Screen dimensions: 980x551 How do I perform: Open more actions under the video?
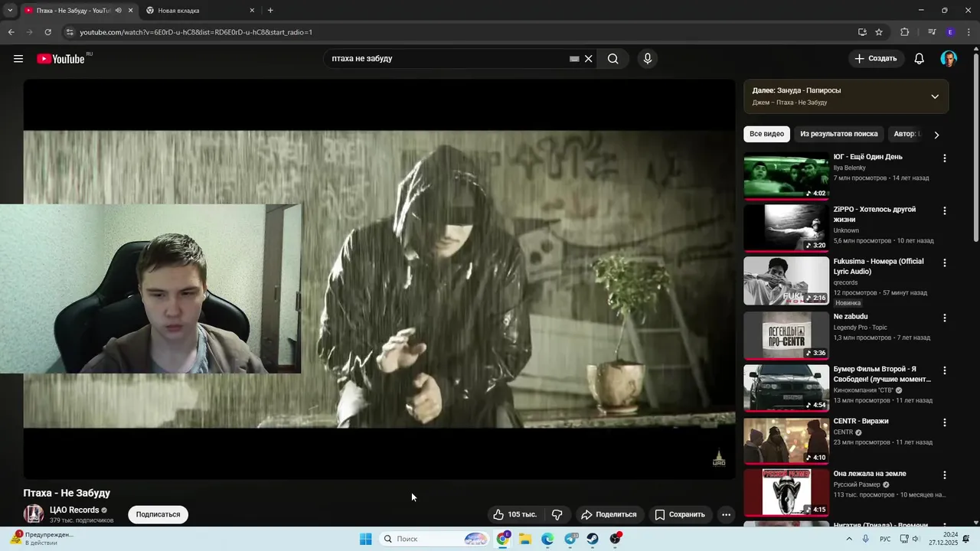727,514
